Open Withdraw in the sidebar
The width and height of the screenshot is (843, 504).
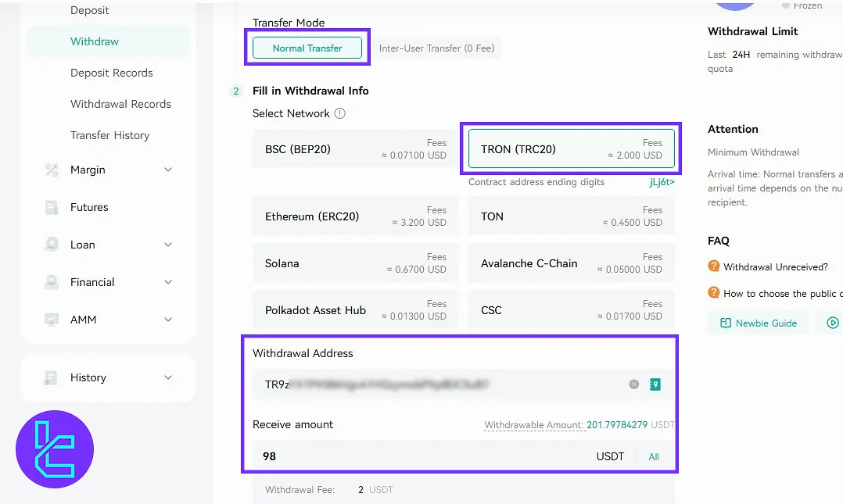108,41
